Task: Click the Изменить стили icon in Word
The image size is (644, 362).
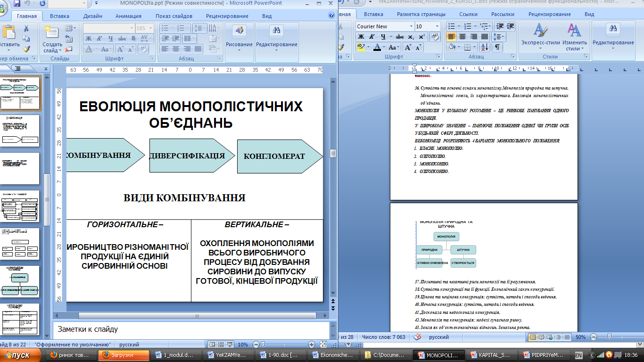Action: coord(574,31)
